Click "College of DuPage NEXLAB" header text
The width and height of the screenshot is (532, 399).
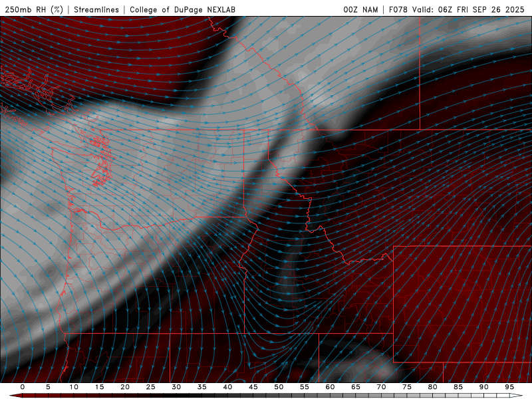point(182,9)
